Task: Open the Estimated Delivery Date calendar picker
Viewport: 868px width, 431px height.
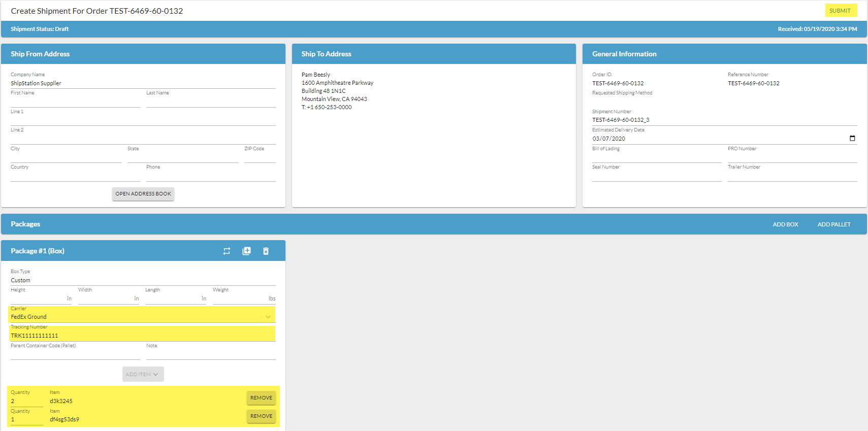Action: click(852, 139)
